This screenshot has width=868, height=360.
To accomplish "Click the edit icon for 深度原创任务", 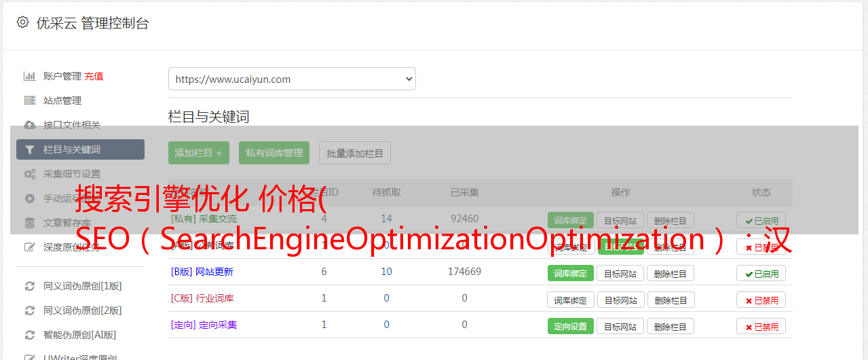I will 29,247.
